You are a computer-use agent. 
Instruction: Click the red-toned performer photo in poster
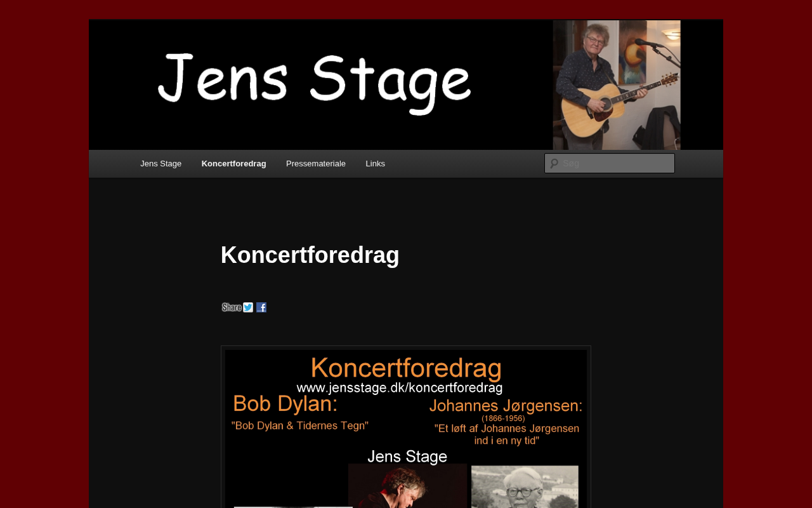[x=408, y=486]
